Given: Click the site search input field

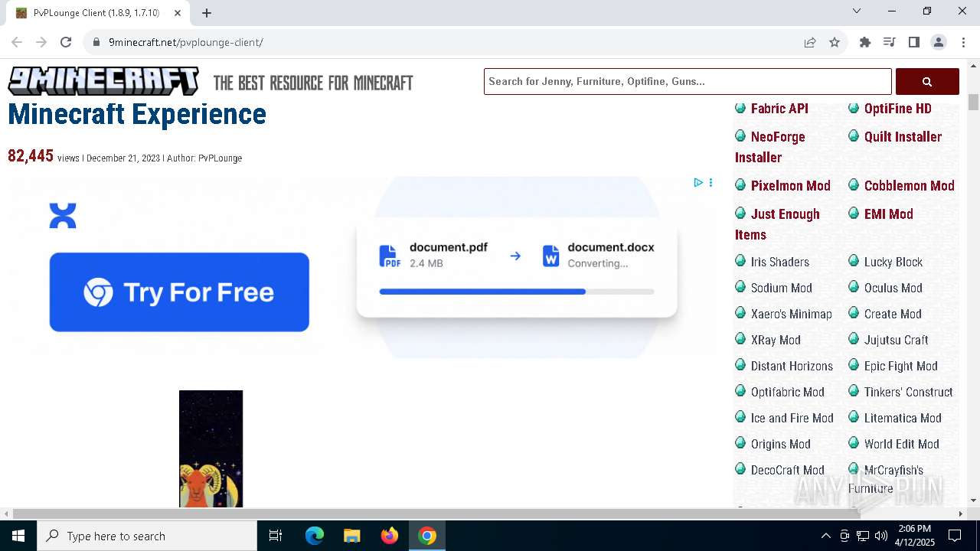Looking at the screenshot, I should (688, 81).
